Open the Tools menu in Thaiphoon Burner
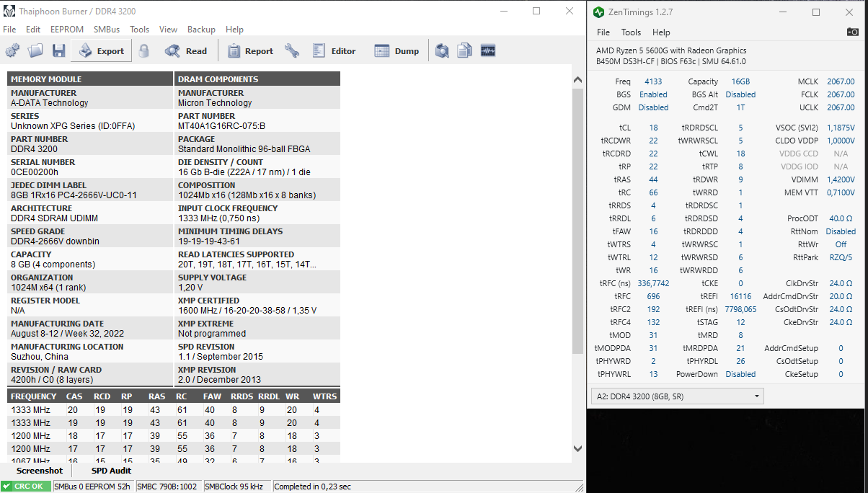The width and height of the screenshot is (868, 493). click(x=140, y=30)
